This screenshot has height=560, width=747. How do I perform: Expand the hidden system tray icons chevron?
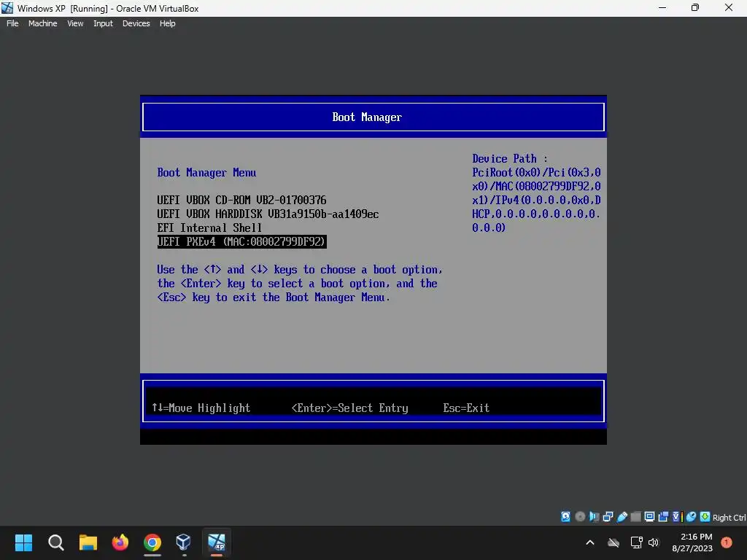[589, 542]
